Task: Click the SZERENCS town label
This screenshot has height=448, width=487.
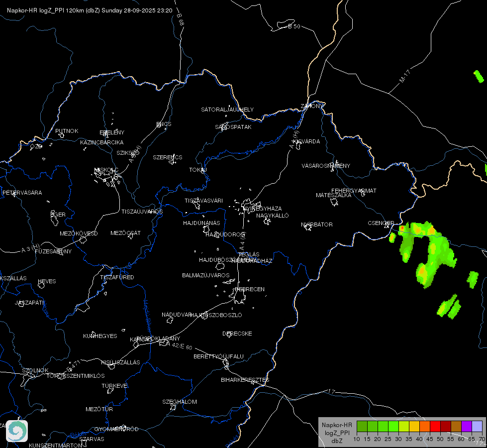Action: [x=168, y=157]
